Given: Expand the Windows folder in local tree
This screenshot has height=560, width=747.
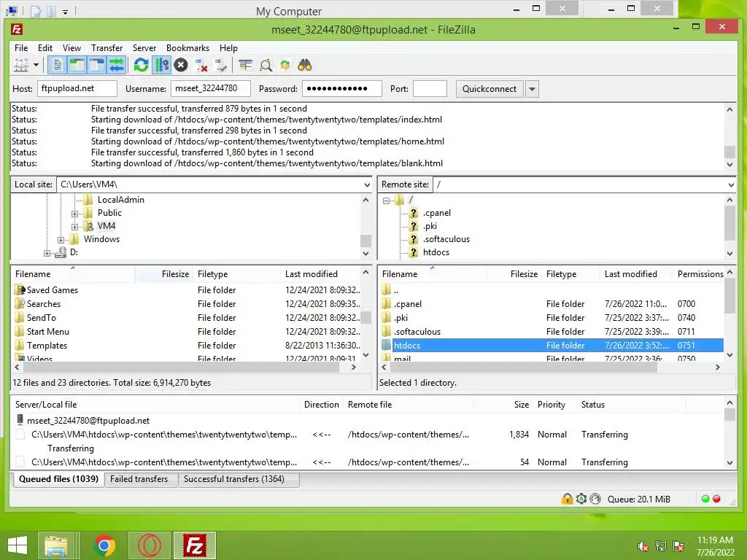Looking at the screenshot, I should 61,240.
